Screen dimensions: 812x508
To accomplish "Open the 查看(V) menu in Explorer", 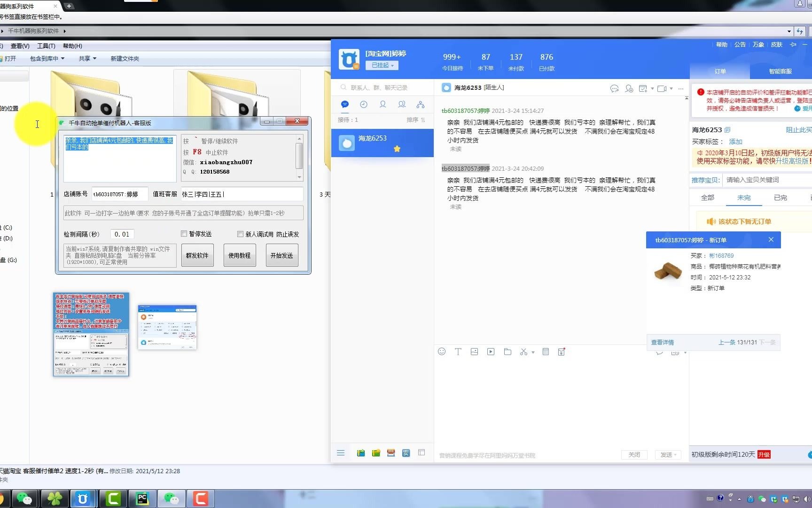I will (20, 46).
